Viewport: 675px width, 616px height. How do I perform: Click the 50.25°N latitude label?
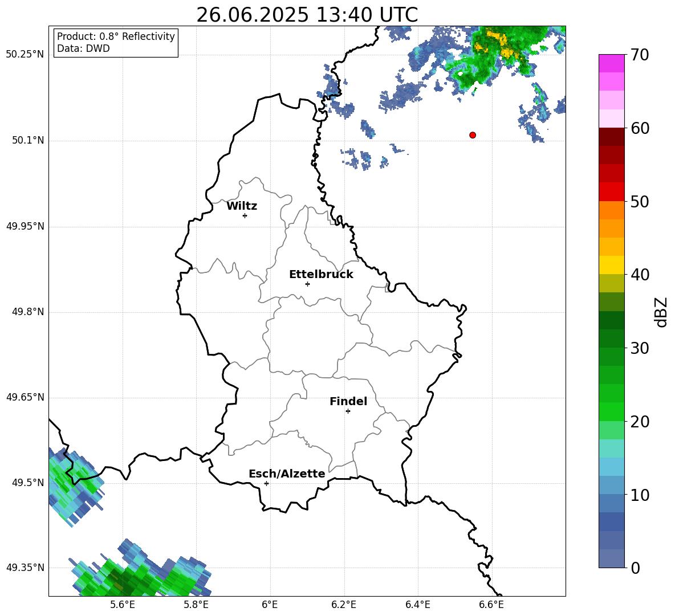(25, 55)
